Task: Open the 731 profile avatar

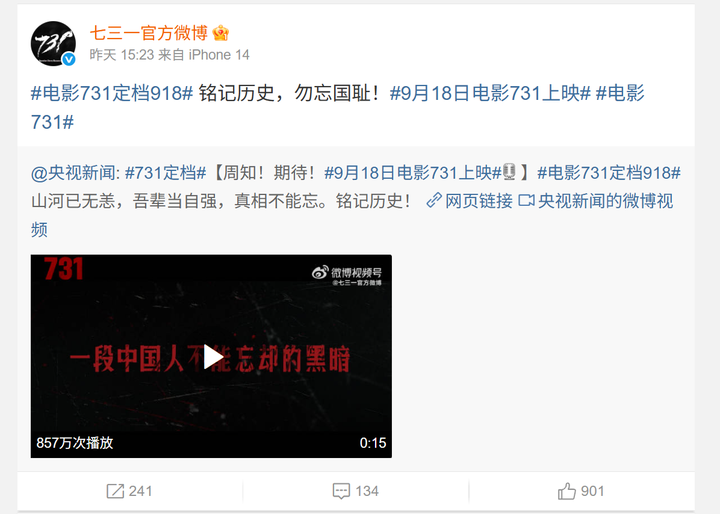Action: (x=53, y=44)
